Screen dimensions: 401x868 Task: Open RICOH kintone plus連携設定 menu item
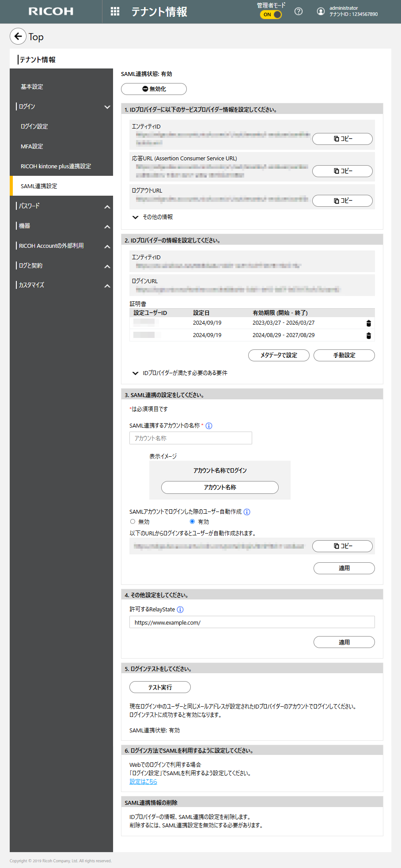[x=61, y=166]
